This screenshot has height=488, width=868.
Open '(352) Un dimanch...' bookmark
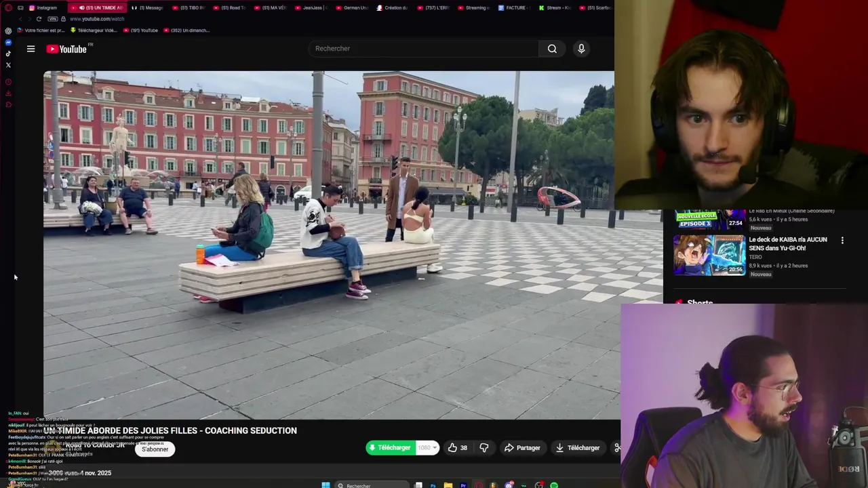[x=186, y=30]
